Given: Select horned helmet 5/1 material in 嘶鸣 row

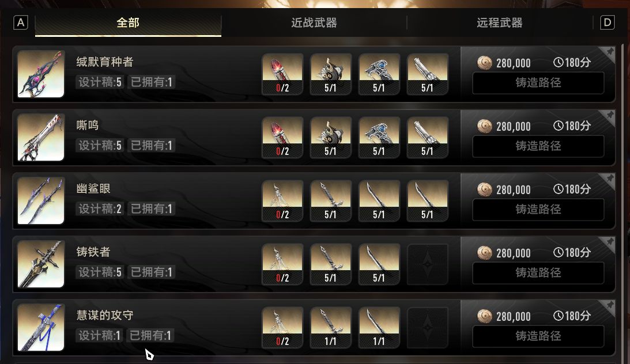Looking at the screenshot, I should tap(331, 138).
